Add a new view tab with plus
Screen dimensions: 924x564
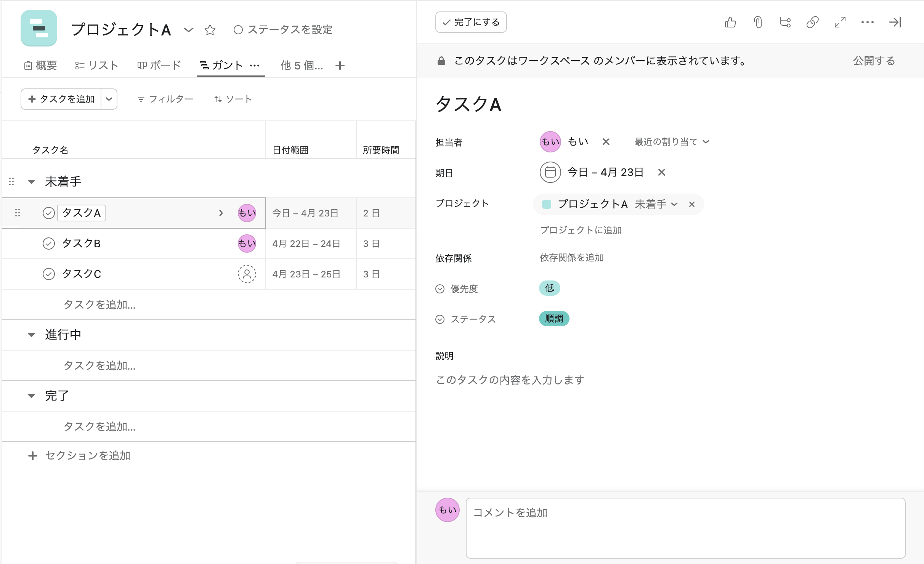[340, 66]
